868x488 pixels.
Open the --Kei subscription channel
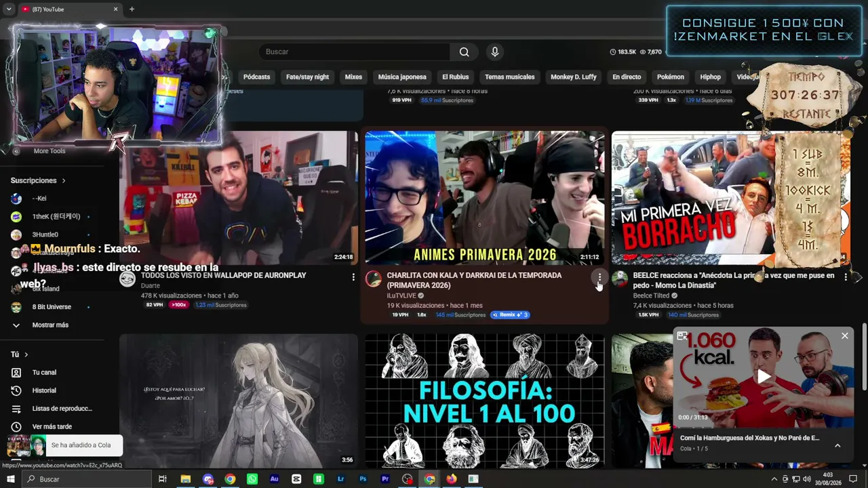52,199
